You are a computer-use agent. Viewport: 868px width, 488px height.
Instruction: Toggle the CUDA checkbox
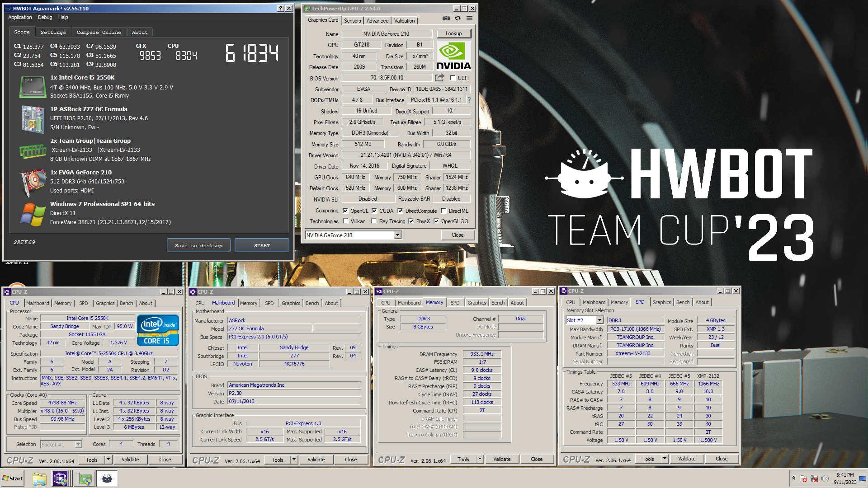click(374, 211)
